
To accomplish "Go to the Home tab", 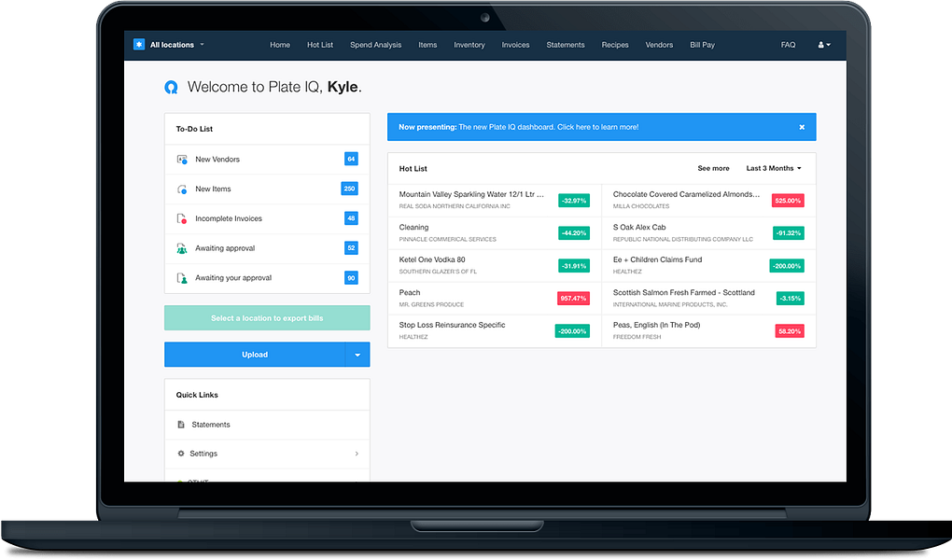I will 280,45.
